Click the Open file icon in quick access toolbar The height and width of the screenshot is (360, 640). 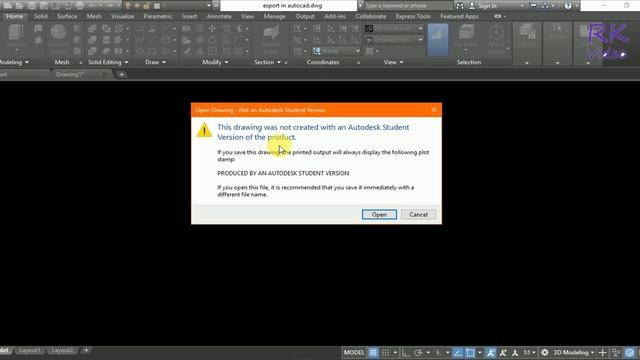point(19,6)
